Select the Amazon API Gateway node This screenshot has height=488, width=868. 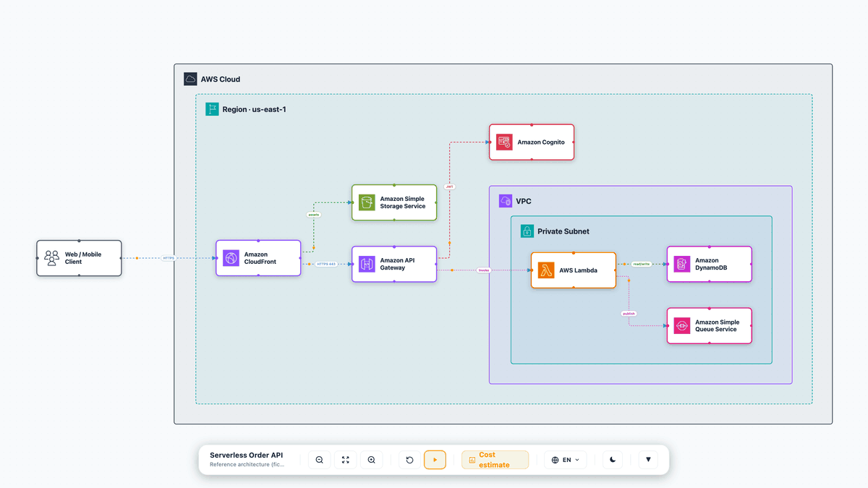click(394, 264)
